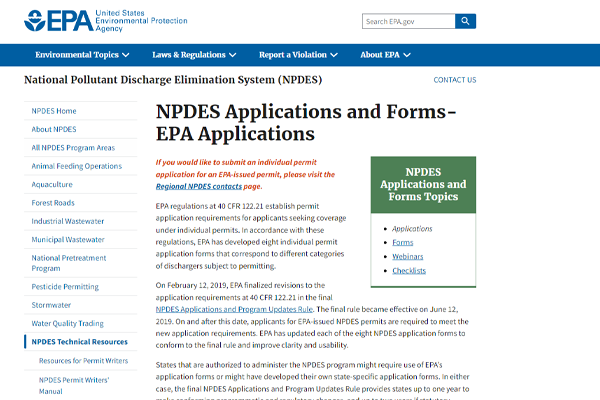
Task: Go to NPDES Home in sidebar
Action: (x=54, y=111)
